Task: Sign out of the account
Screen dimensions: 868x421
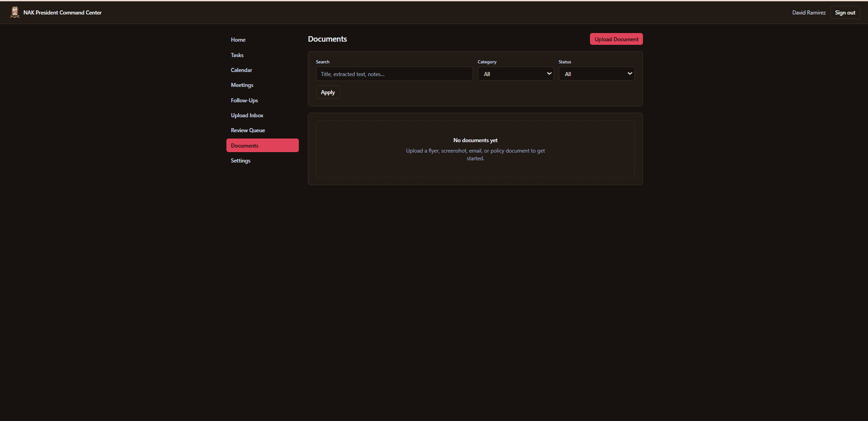Action: pos(845,13)
